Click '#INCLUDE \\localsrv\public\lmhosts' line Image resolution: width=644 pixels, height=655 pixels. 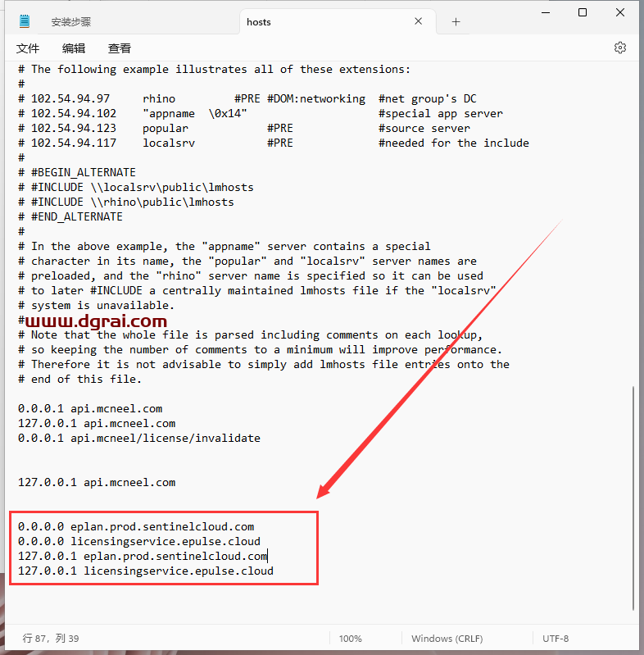[x=136, y=187]
